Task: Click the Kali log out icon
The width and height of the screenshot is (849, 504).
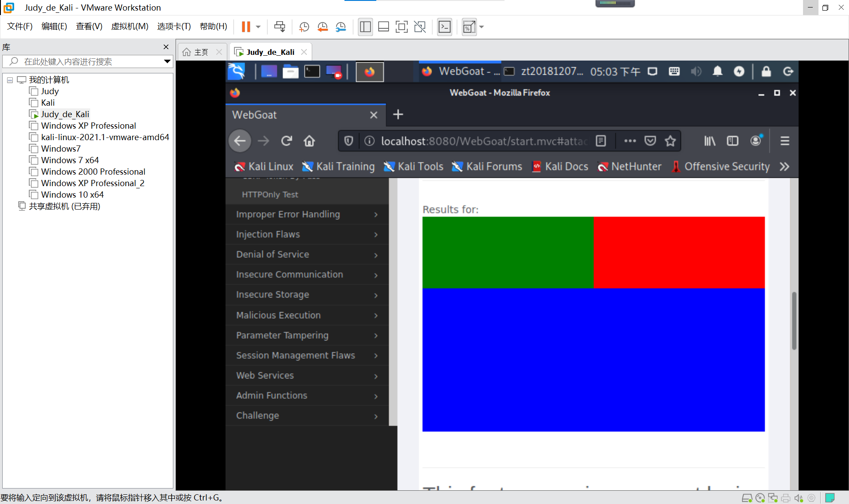Action: coord(788,71)
